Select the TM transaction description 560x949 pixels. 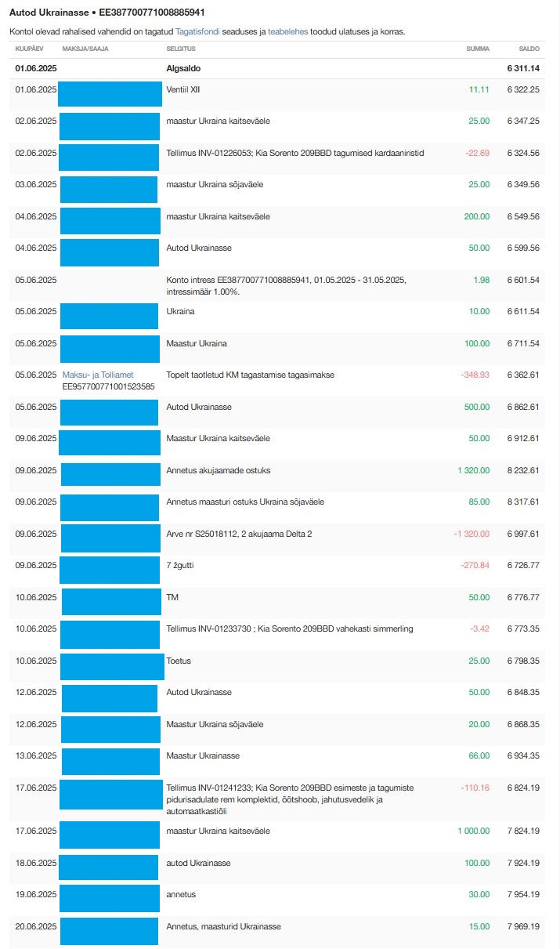click(172, 597)
